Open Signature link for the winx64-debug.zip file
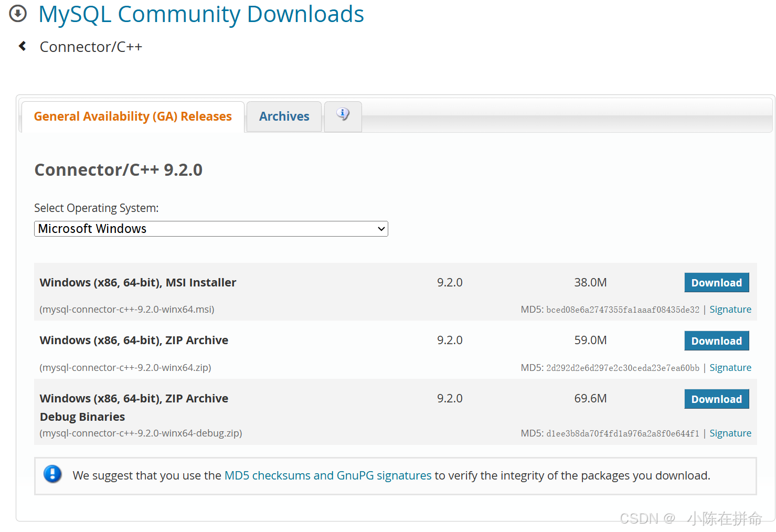 pyautogui.click(x=730, y=433)
